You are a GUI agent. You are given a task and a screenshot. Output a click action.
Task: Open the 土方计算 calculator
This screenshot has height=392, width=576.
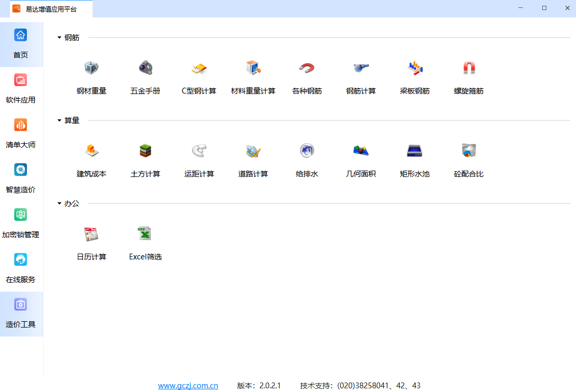coord(145,160)
